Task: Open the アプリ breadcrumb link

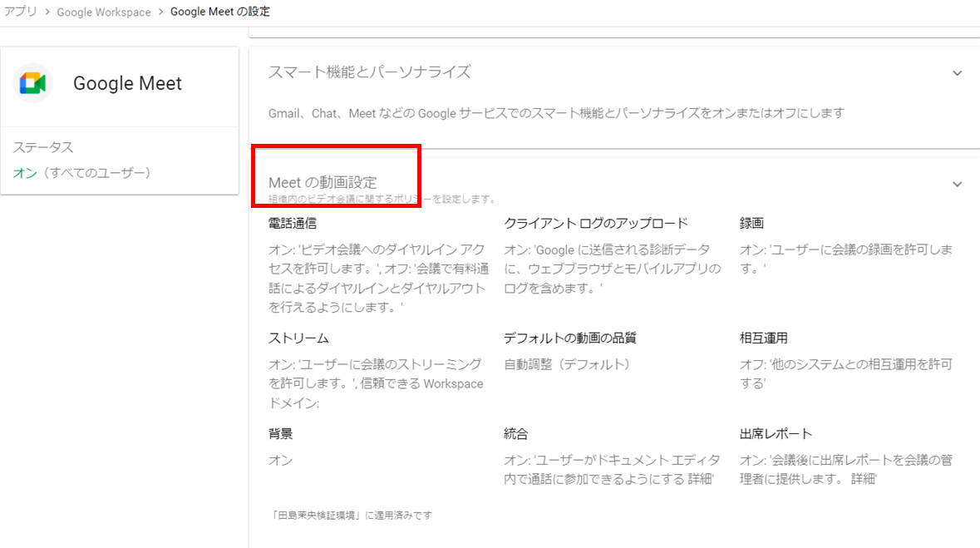Action: point(21,12)
